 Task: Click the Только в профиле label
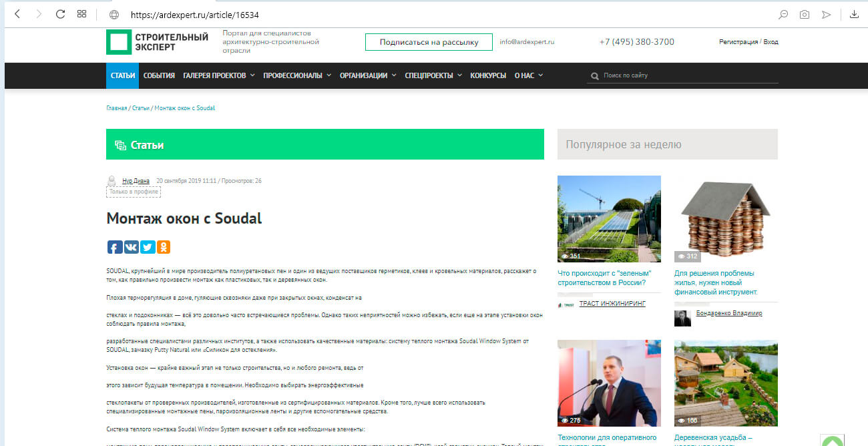[134, 192]
